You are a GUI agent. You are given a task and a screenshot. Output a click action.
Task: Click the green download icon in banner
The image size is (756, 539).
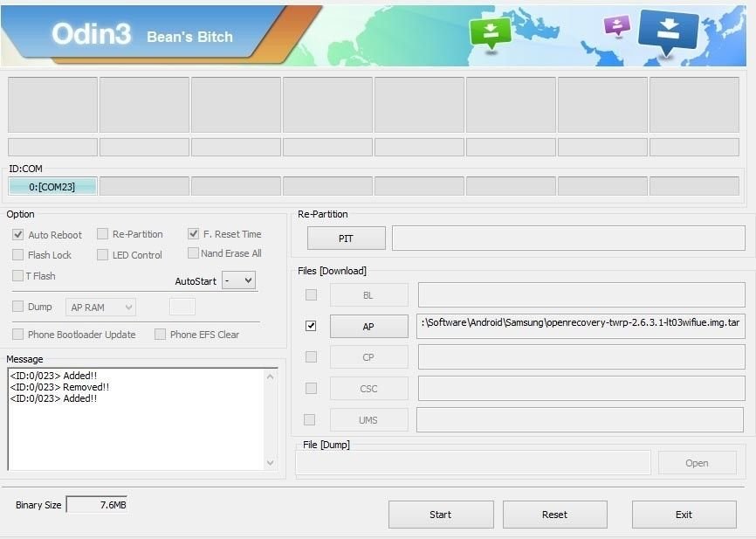[491, 33]
